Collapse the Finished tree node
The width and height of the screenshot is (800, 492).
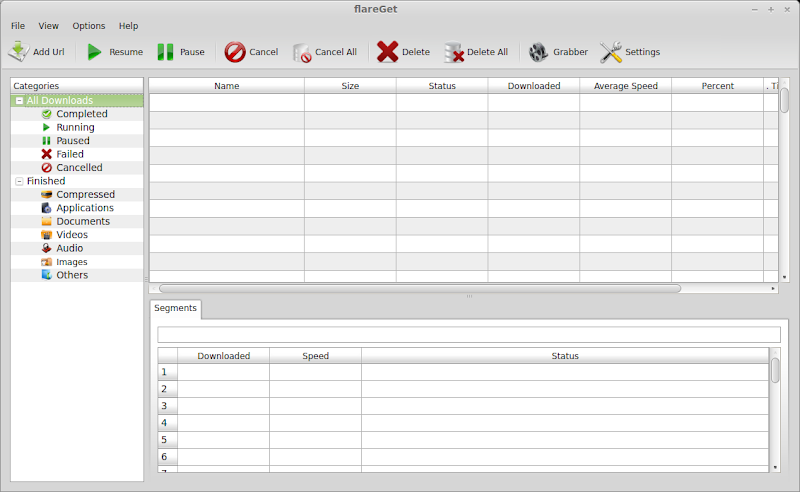(19, 181)
